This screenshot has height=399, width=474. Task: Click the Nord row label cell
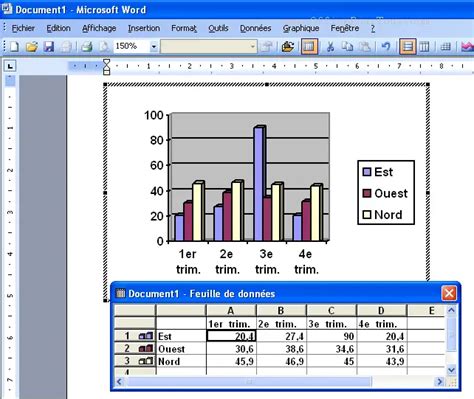click(181, 361)
